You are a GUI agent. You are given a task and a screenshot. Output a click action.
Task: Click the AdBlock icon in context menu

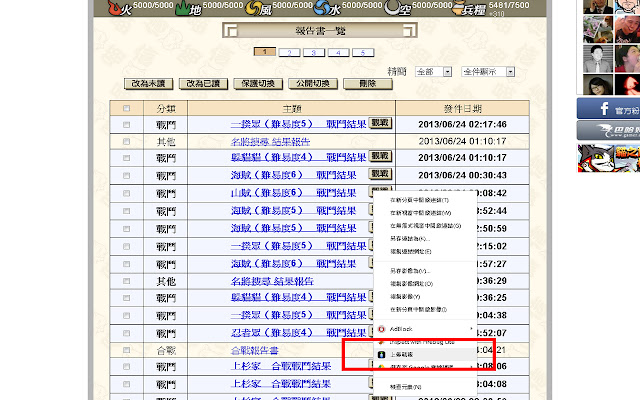382,329
